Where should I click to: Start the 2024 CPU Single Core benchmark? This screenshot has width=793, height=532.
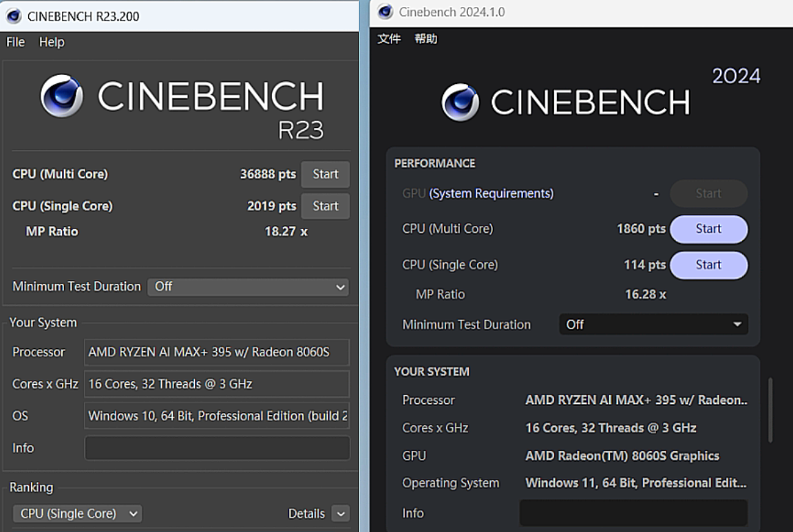[708, 265]
